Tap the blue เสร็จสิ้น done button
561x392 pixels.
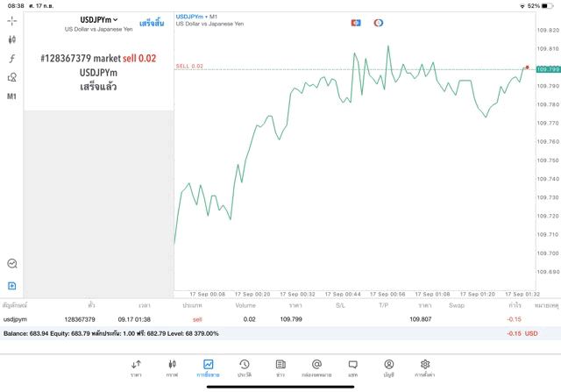[x=153, y=23]
